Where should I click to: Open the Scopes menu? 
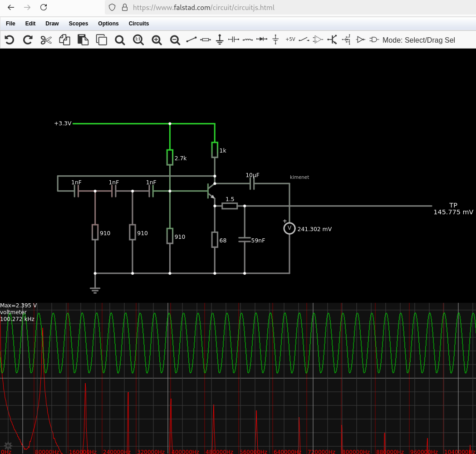79,24
